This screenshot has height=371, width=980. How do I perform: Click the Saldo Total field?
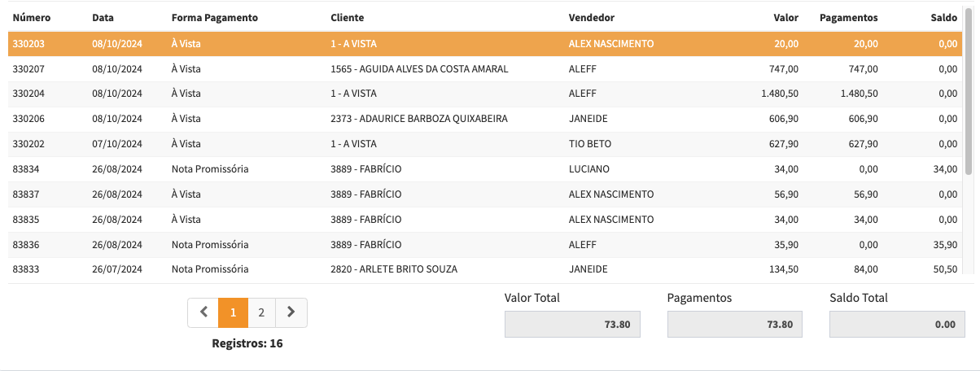[x=897, y=325]
